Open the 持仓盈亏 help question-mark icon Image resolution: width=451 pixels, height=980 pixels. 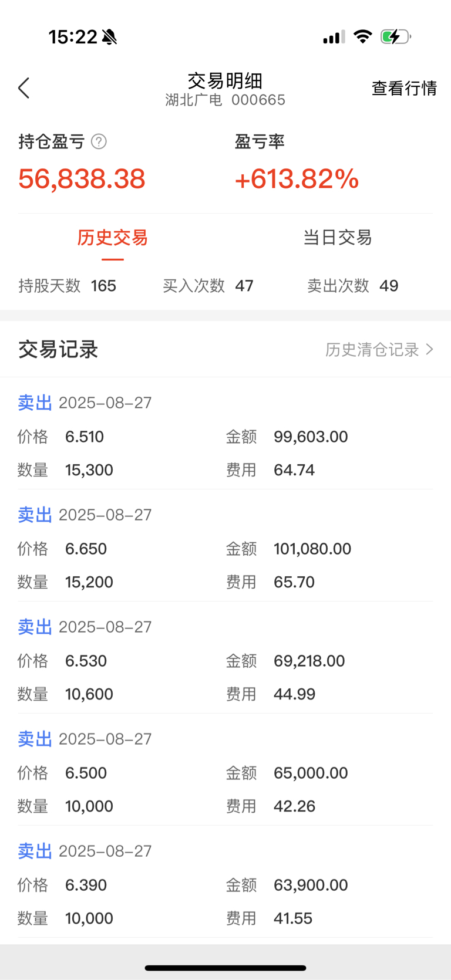point(99,141)
